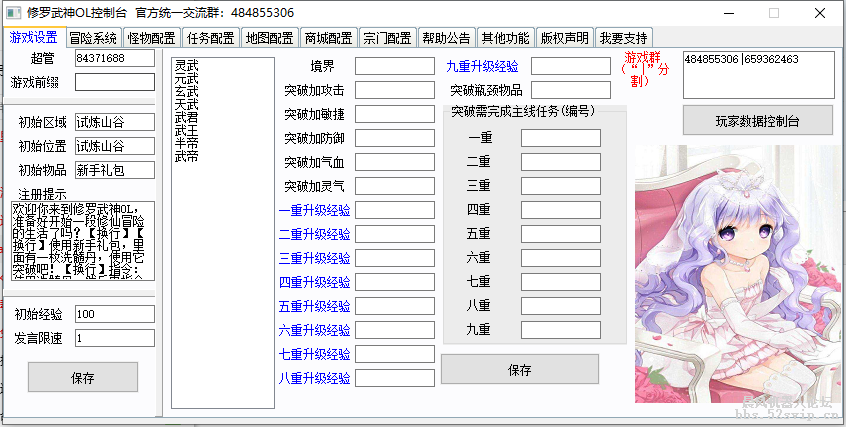This screenshot has width=846, height=427.
Task: Open the 冒险系统 tab
Action: 93,38
